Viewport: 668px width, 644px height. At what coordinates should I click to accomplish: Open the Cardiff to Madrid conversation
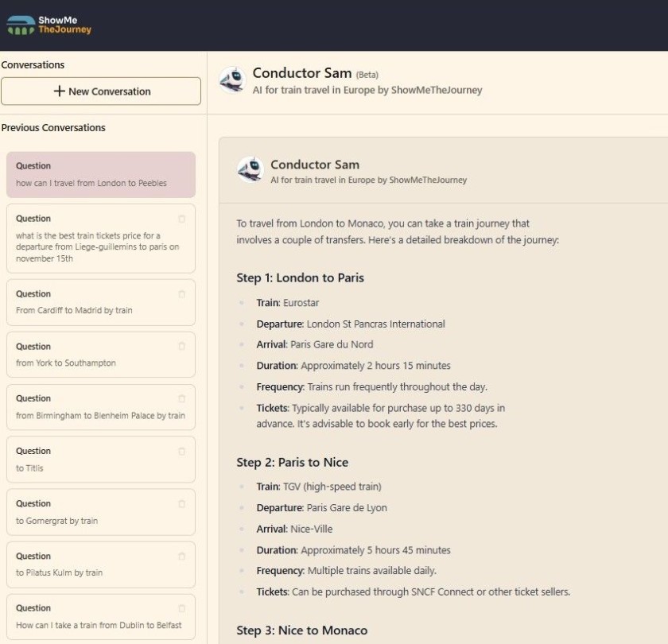(x=101, y=302)
